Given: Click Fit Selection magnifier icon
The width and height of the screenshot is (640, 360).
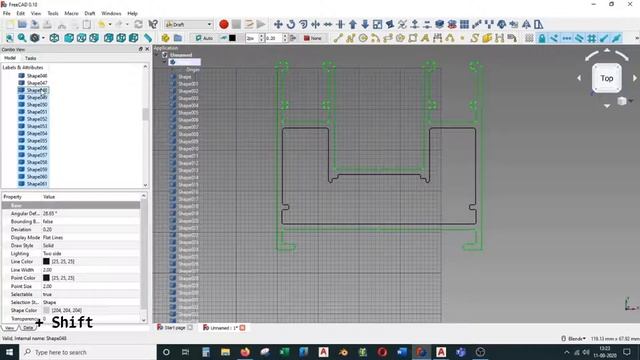Looking at the screenshot, I should tap(22, 38).
